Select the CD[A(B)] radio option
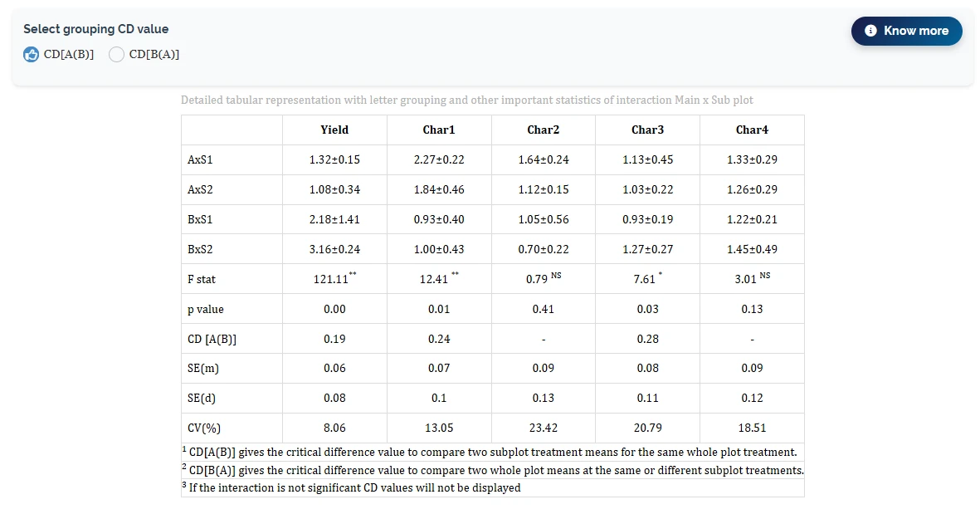The width and height of the screenshot is (980, 514). point(59,55)
